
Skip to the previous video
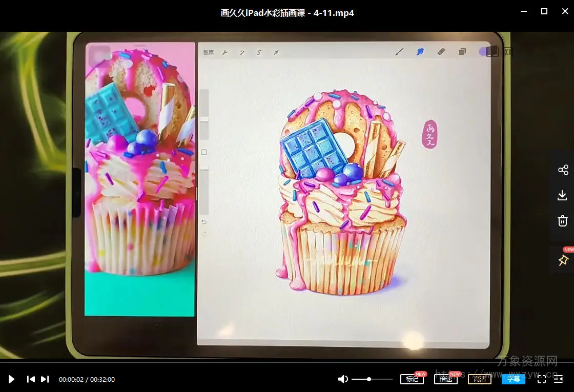[31, 379]
